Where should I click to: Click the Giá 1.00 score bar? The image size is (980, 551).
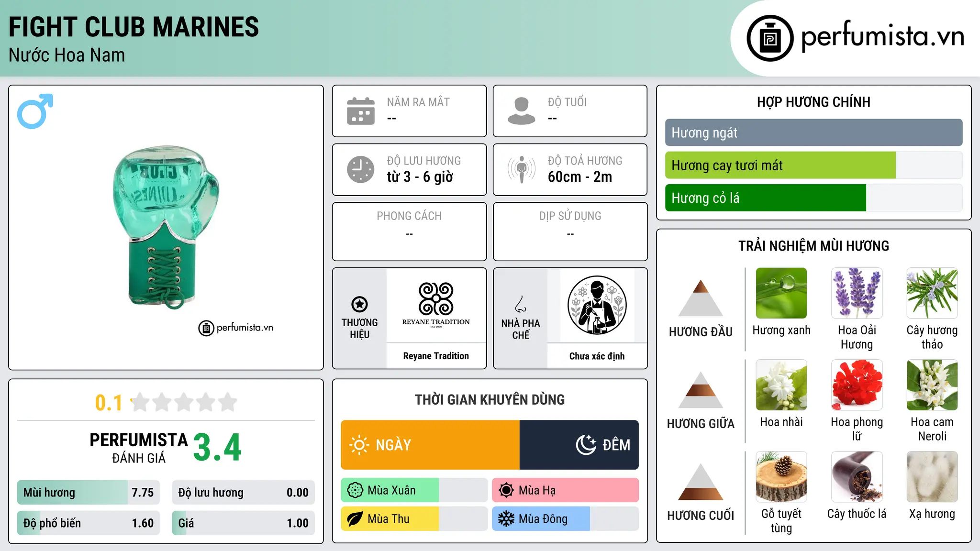tap(243, 523)
